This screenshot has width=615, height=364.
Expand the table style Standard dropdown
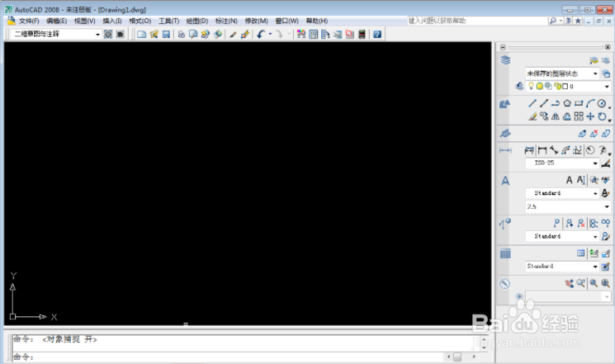pyautogui.click(x=595, y=267)
